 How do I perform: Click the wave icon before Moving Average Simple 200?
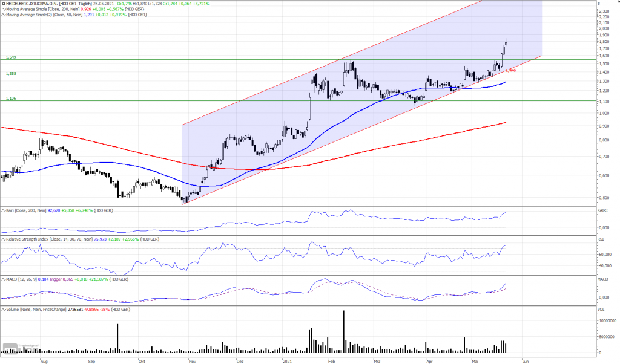tap(3, 9)
